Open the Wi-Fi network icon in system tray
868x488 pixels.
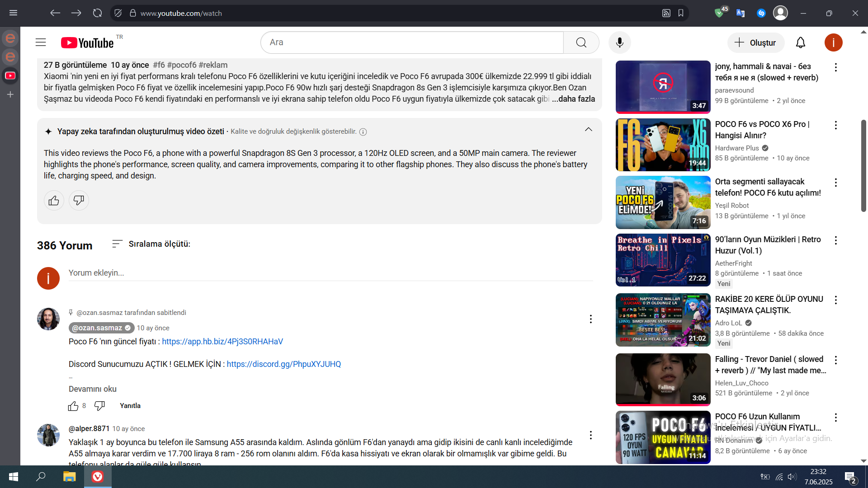tap(779, 477)
